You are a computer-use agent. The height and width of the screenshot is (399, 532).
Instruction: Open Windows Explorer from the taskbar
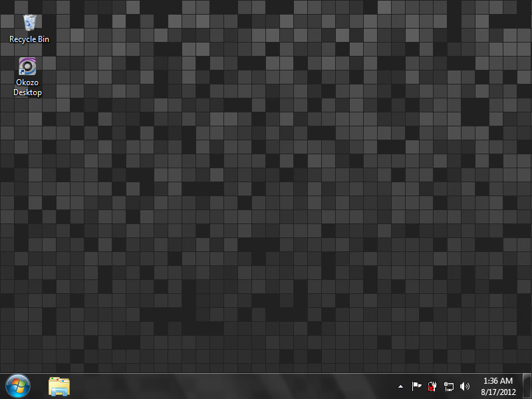coord(59,386)
